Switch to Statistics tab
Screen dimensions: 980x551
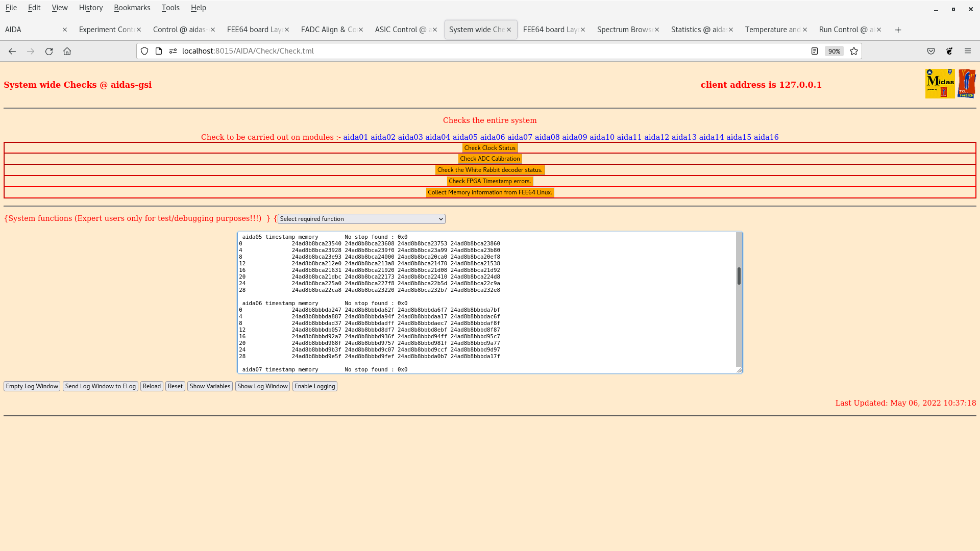pos(698,30)
